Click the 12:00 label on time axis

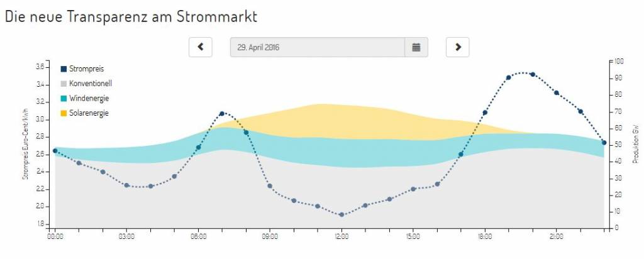pyautogui.click(x=341, y=237)
